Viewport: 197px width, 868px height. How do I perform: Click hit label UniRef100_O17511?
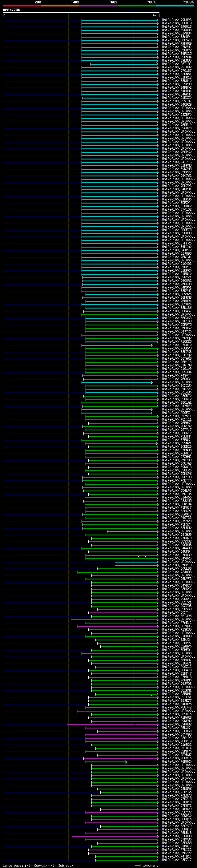coord(177,416)
